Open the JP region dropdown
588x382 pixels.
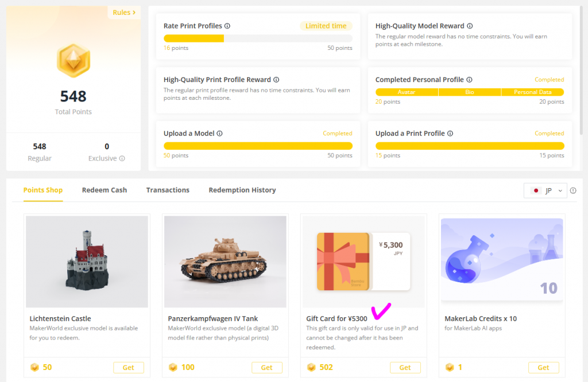click(x=546, y=191)
